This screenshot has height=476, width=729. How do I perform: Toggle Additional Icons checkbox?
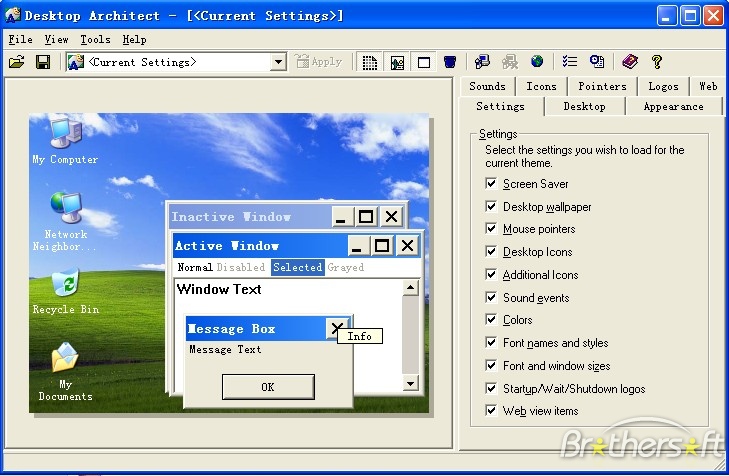pos(491,274)
